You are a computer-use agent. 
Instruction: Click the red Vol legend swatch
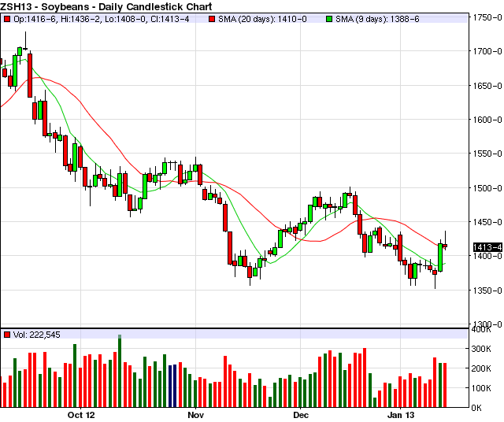tap(7, 335)
